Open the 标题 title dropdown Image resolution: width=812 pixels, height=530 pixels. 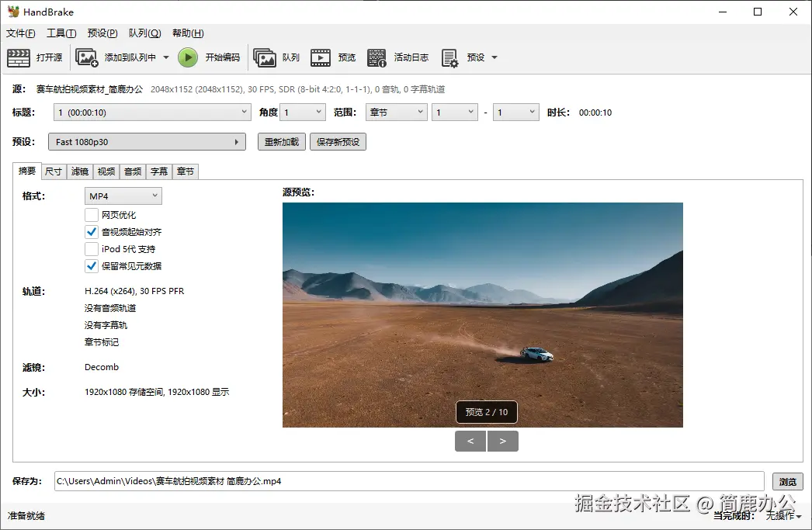click(x=152, y=113)
